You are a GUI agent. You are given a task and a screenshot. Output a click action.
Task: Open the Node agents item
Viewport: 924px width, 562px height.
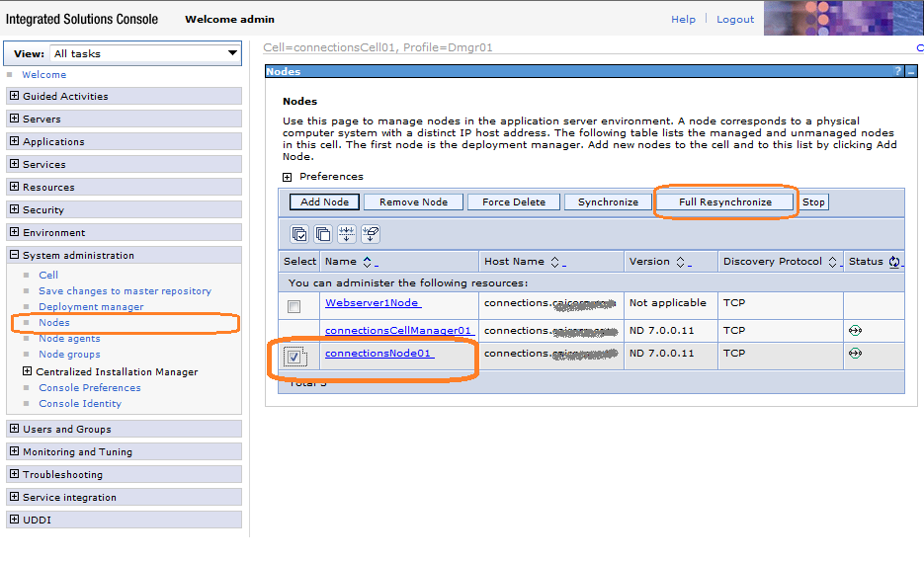(69, 339)
